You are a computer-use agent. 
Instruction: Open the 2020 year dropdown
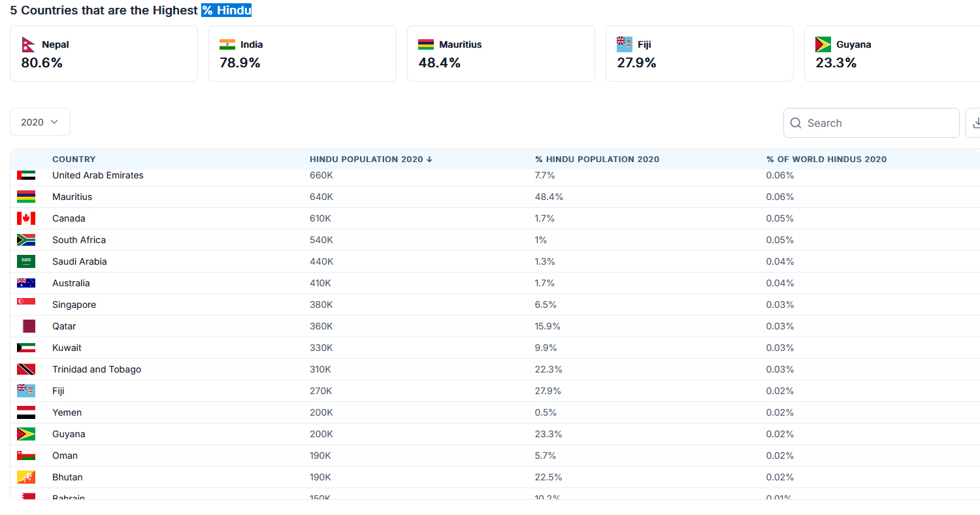40,122
